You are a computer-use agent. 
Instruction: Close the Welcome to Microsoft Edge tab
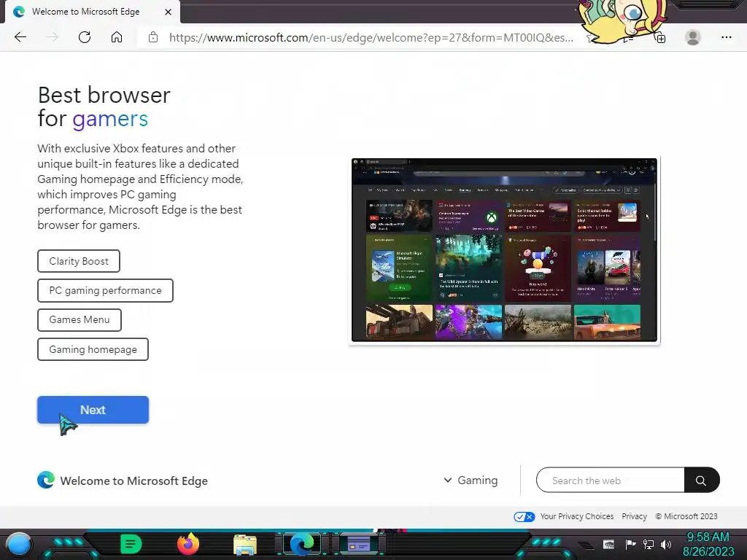(168, 12)
